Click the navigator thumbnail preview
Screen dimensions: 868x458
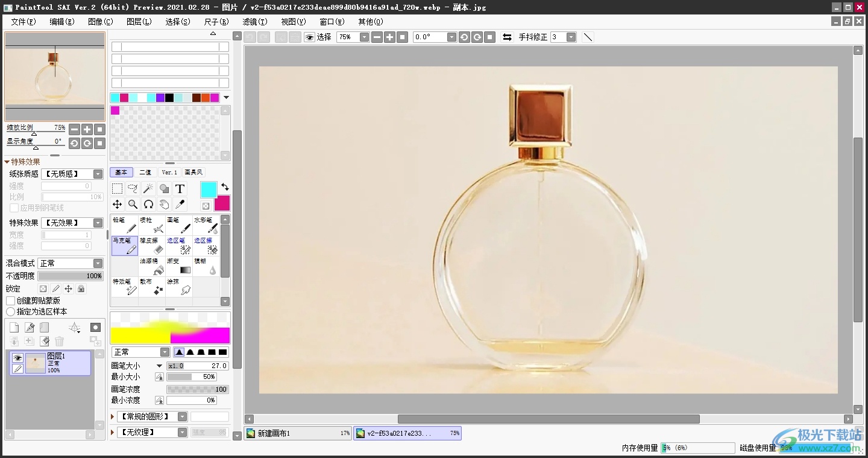(55, 77)
